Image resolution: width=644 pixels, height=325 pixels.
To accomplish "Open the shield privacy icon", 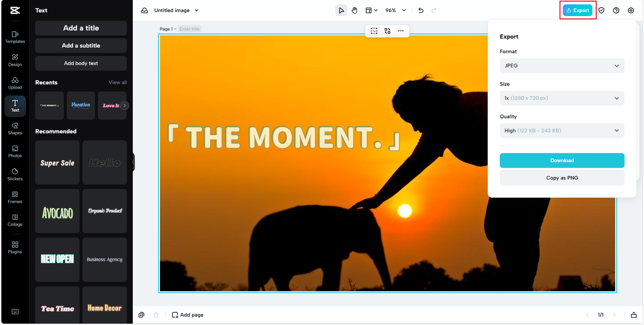I will click(x=601, y=11).
